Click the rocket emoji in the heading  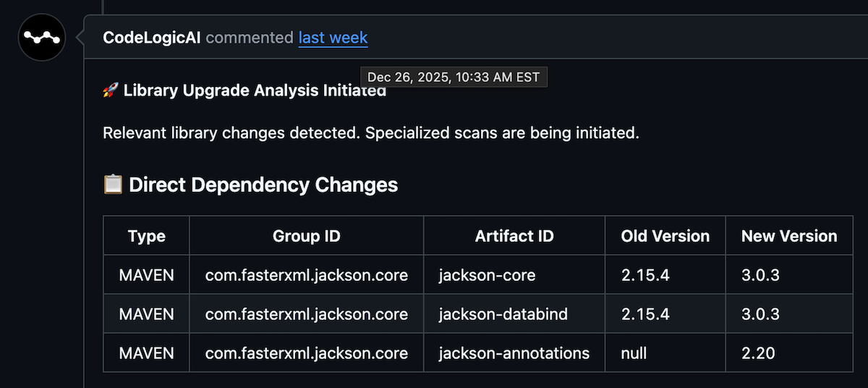pos(111,90)
